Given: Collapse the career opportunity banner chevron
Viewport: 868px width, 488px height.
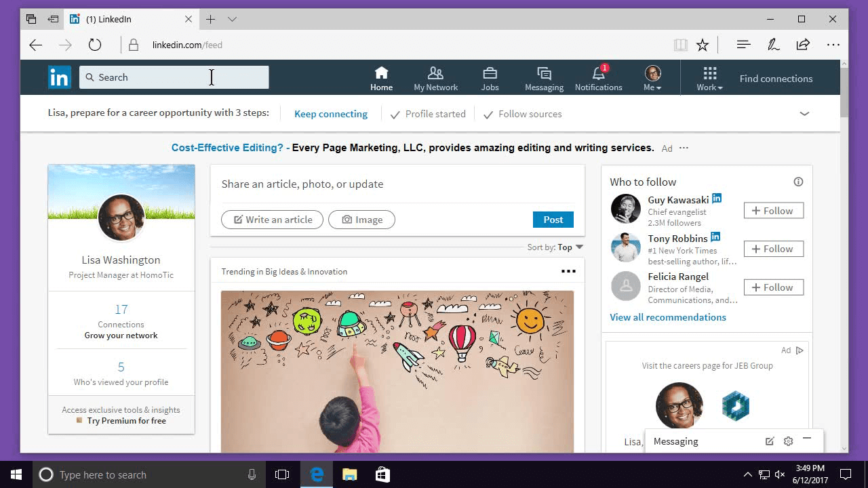Looking at the screenshot, I should (x=804, y=113).
